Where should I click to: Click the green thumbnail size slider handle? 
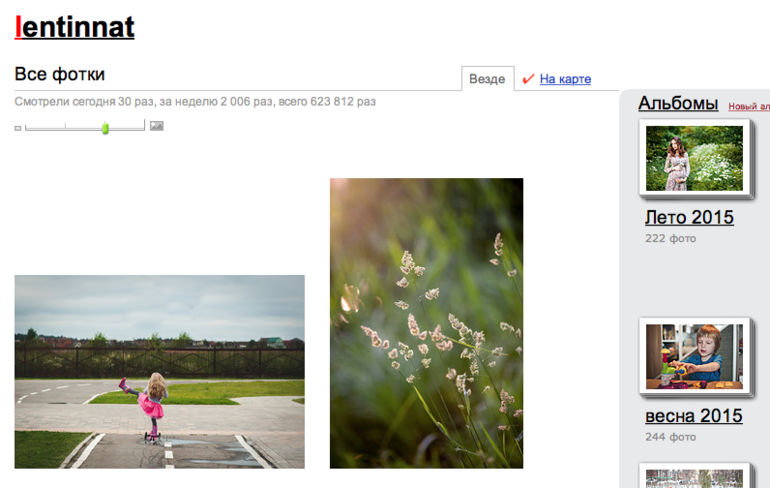(x=105, y=128)
